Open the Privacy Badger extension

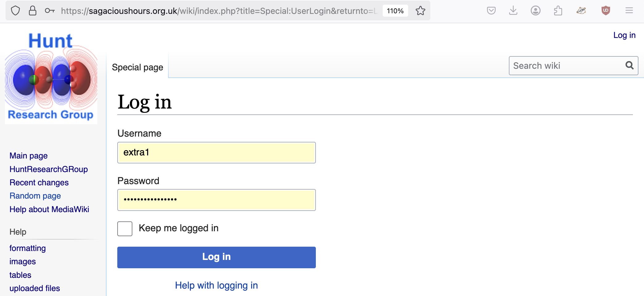[x=582, y=10]
